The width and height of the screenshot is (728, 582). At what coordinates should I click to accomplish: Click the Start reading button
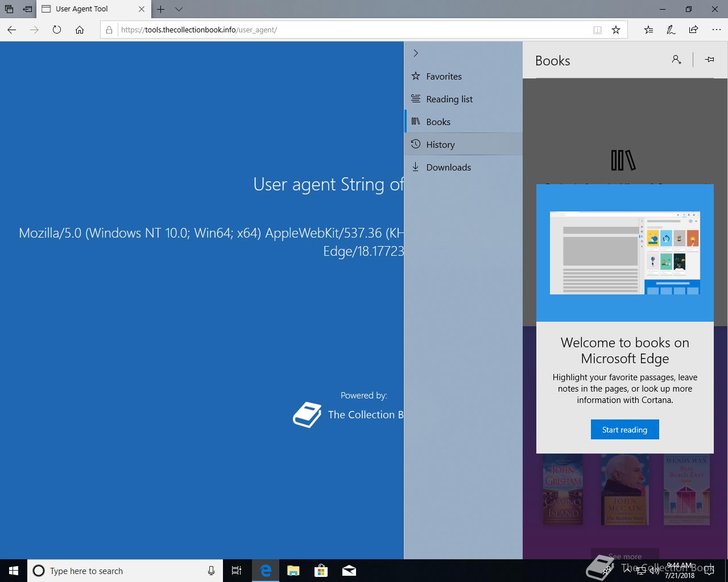point(624,430)
